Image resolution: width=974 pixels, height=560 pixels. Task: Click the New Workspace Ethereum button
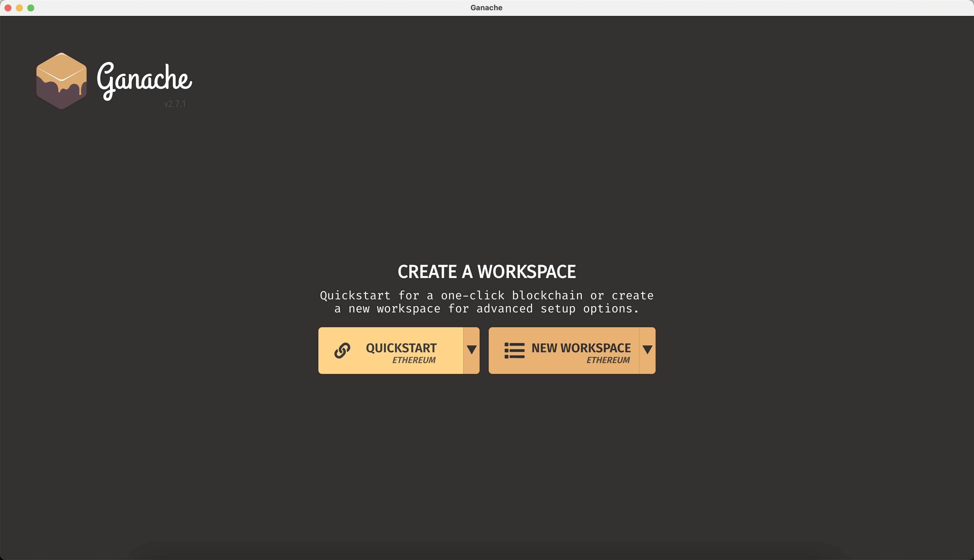(564, 350)
